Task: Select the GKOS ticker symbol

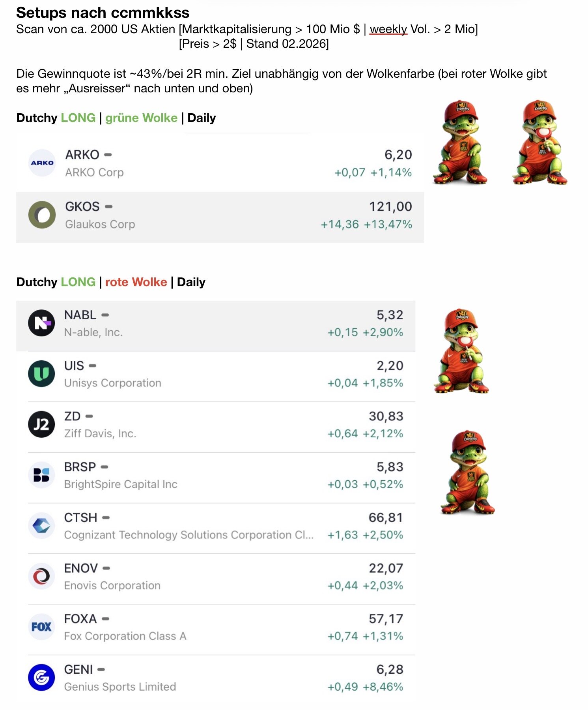Action: coord(82,206)
